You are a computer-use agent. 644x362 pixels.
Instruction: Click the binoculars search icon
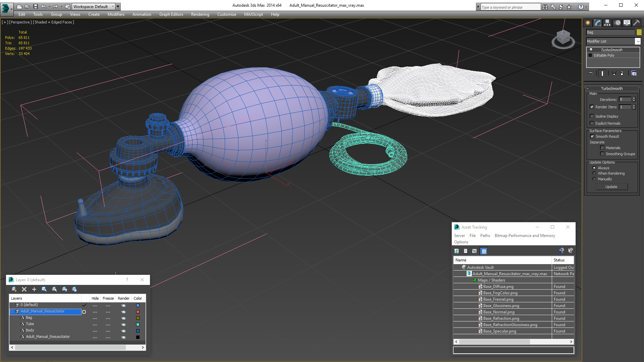pos(545,7)
